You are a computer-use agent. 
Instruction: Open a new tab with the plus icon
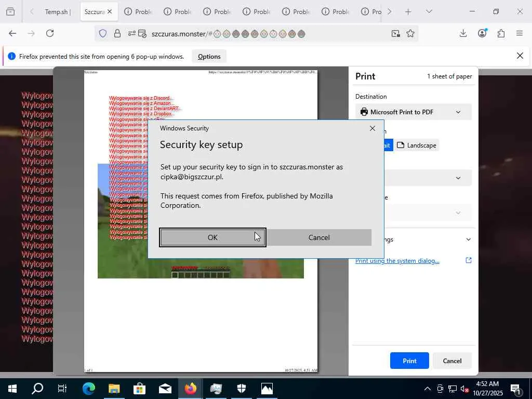(x=408, y=12)
